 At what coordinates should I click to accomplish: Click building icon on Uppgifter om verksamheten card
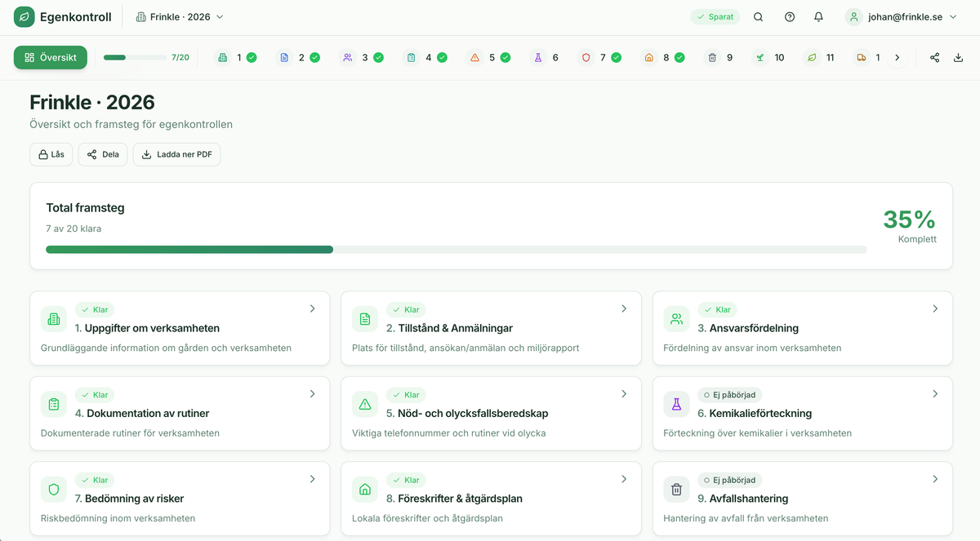54,319
